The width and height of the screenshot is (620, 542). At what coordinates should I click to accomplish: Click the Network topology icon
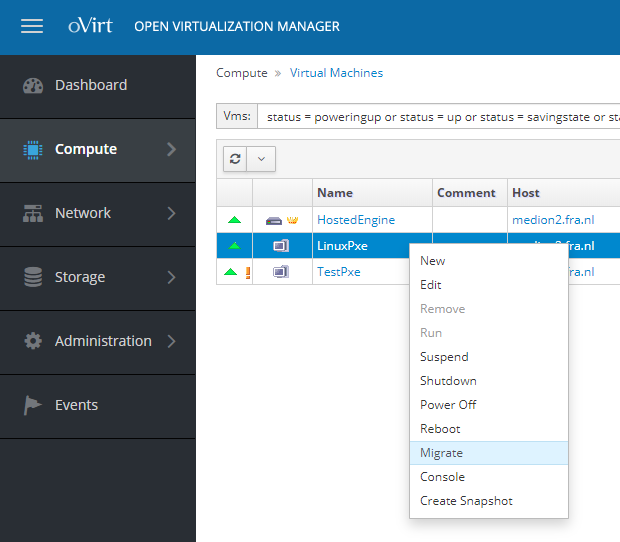33,213
